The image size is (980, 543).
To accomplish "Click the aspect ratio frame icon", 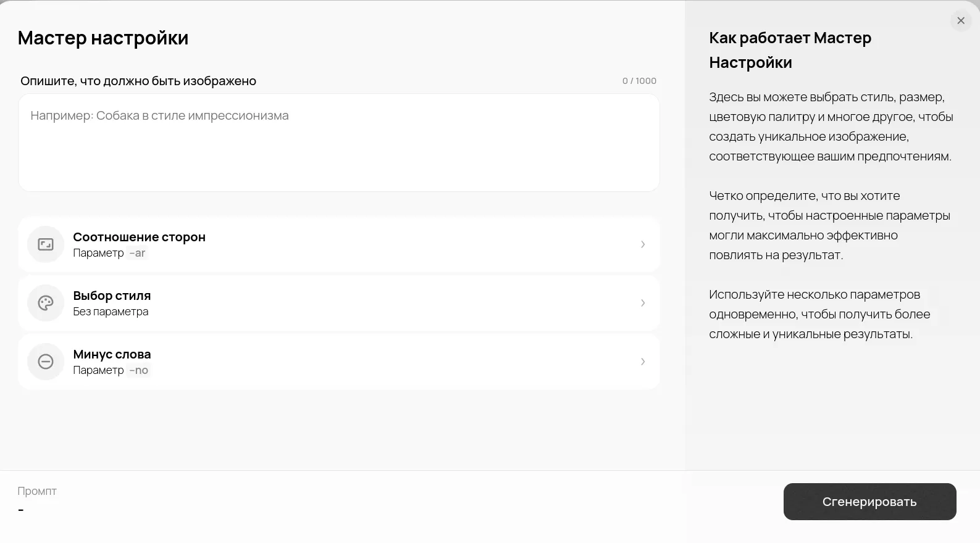I will tap(46, 244).
